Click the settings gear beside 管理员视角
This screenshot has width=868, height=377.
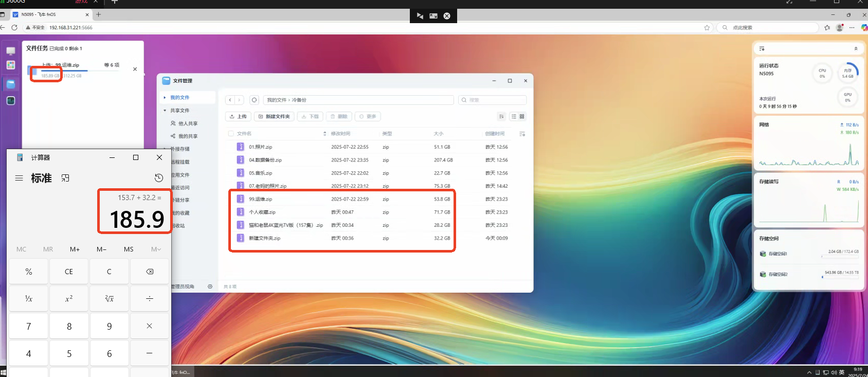click(x=210, y=286)
